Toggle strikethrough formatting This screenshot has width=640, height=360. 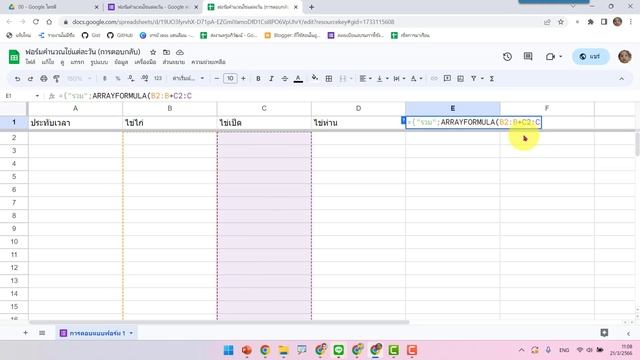pos(284,78)
